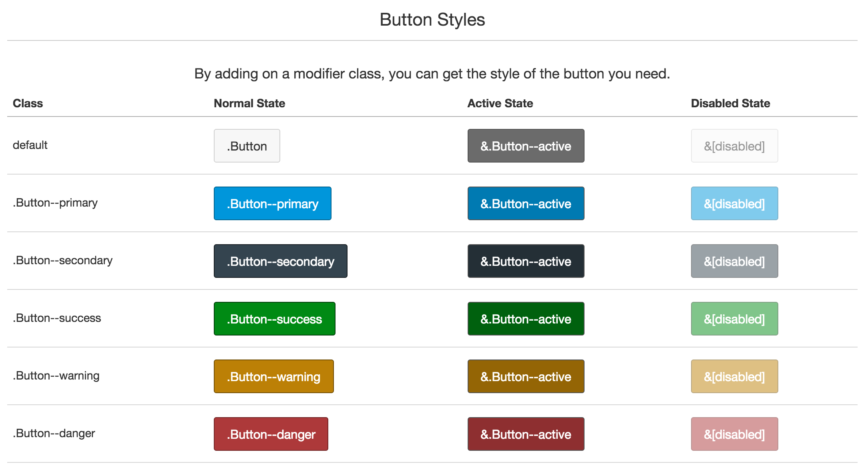Click the primary row active-state button
This screenshot has height=470, width=868.
(526, 203)
